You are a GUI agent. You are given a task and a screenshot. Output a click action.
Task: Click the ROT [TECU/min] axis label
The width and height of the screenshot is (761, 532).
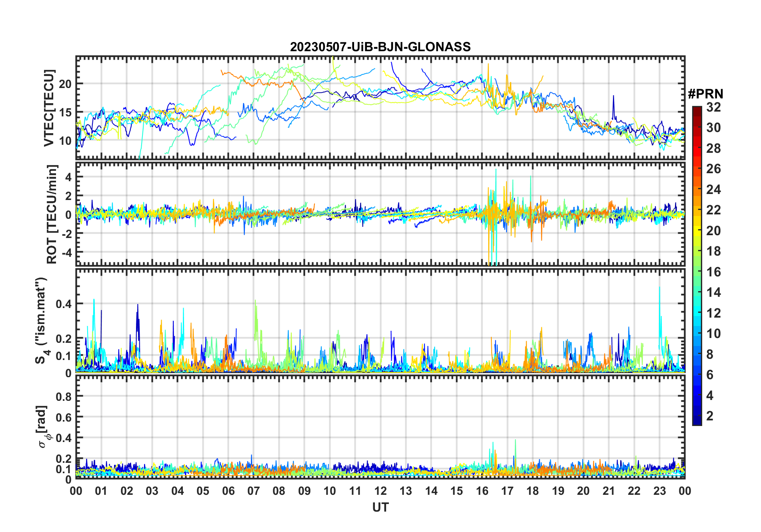52,214
